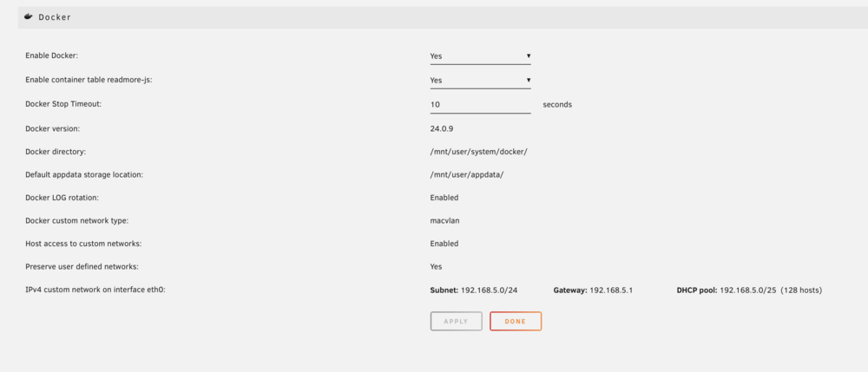Click Yes value for Preserve user networks

click(x=437, y=266)
